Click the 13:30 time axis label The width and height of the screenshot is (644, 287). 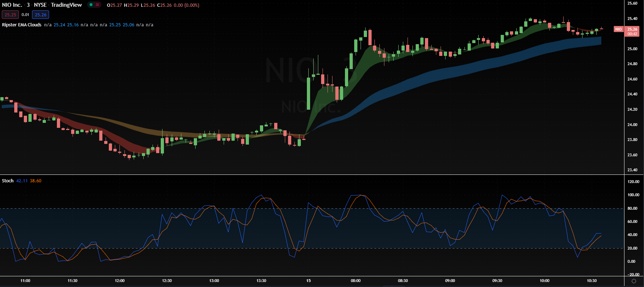click(261, 281)
